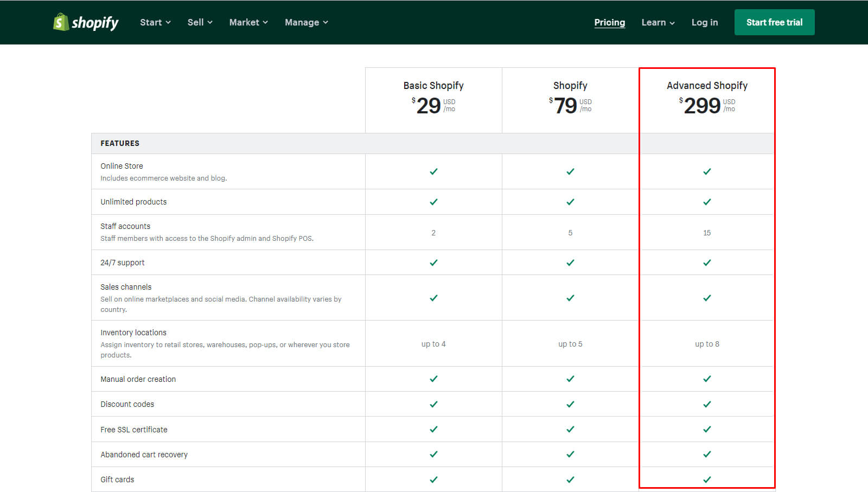
Task: Click 24/7 support checkmark under Advanced Shopify
Action: coord(707,263)
